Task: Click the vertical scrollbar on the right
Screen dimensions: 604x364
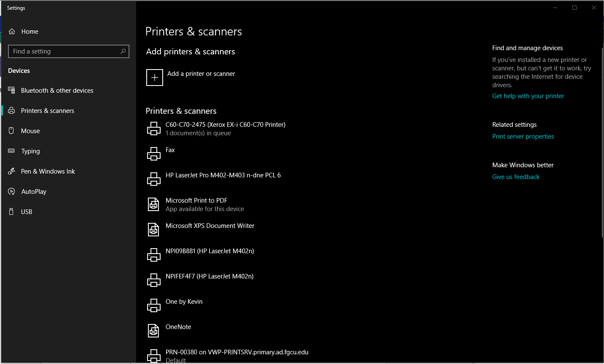Action: pos(602,139)
